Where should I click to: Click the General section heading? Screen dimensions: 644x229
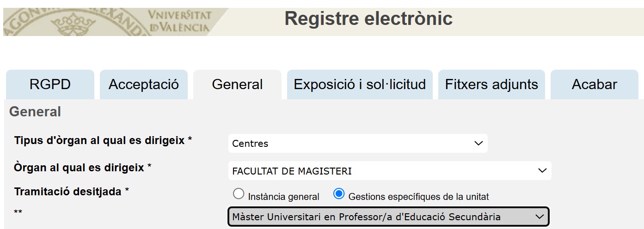pyautogui.click(x=35, y=112)
